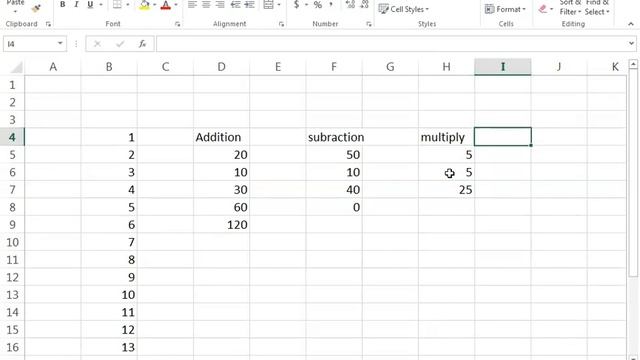Open the Alignment dialog launcher
This screenshot has height=360, width=640.
coord(281,24)
